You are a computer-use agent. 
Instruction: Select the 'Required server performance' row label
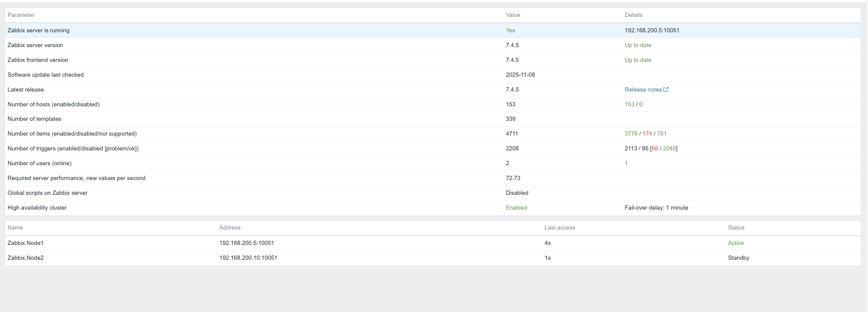point(76,178)
